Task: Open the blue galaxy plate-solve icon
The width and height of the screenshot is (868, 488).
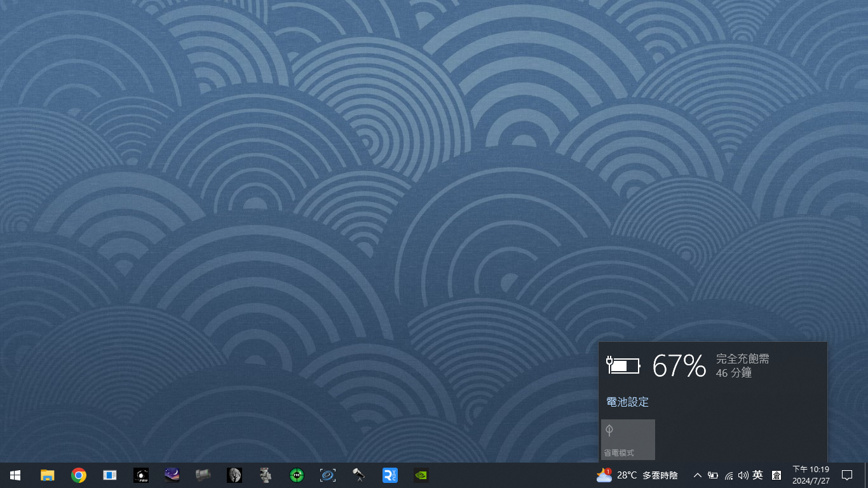Action: [328, 475]
